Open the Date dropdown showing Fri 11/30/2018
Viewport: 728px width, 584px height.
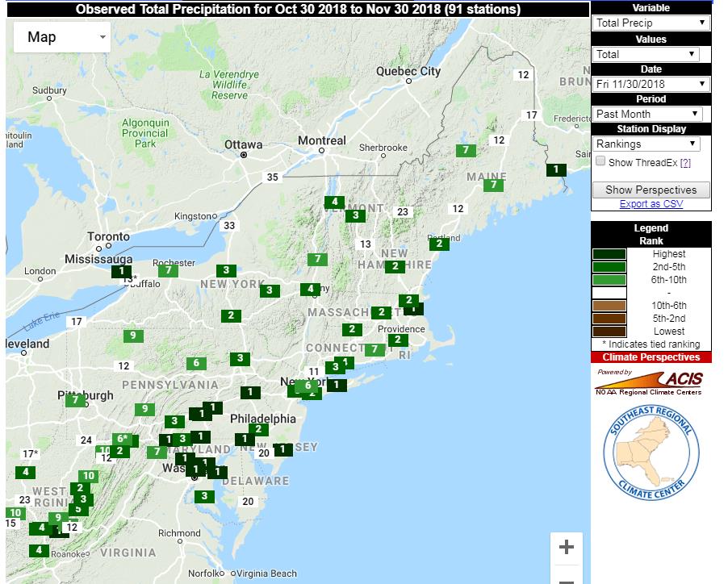651,84
